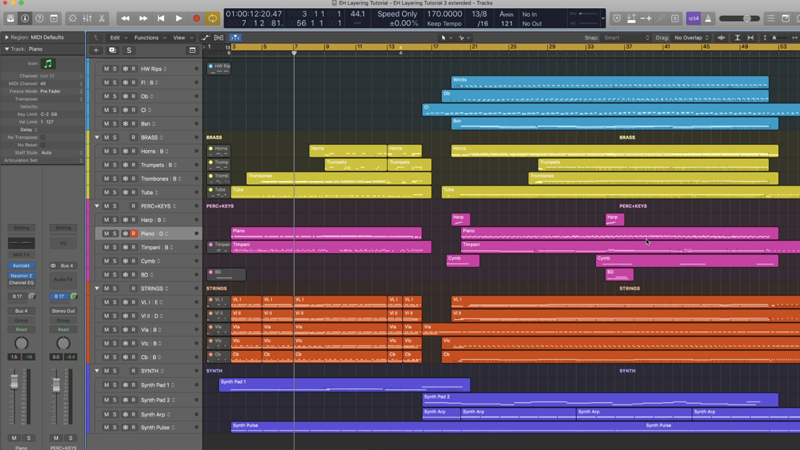Freeze the Harp track with snowflake button
Image resolution: width=800 pixels, height=450 pixels.
click(x=125, y=220)
